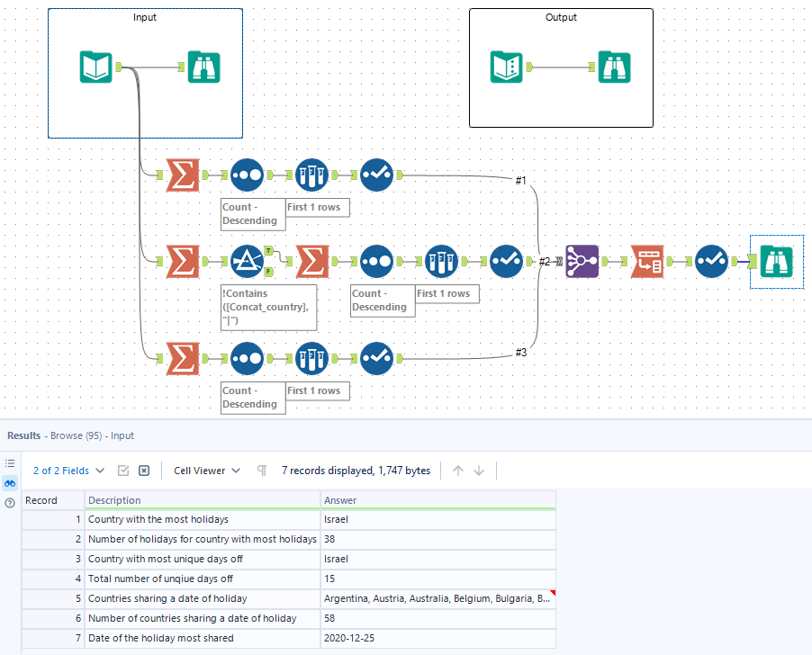Click the 'Country with the most holidays' cell

tap(203, 519)
